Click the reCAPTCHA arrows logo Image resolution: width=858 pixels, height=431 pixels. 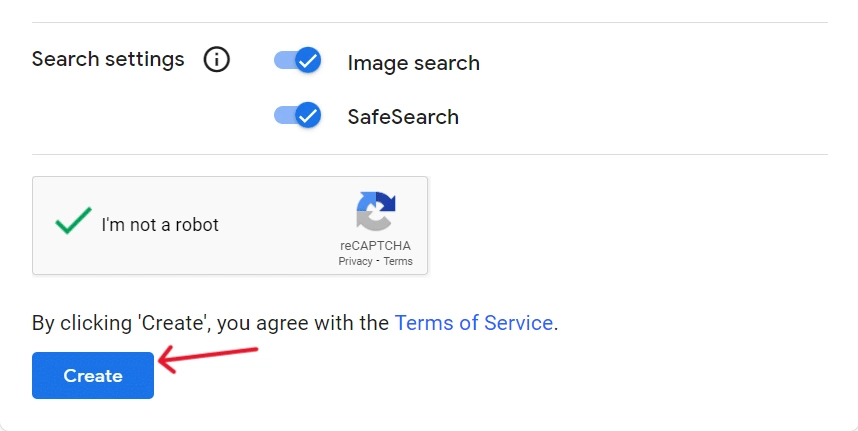[x=376, y=211]
